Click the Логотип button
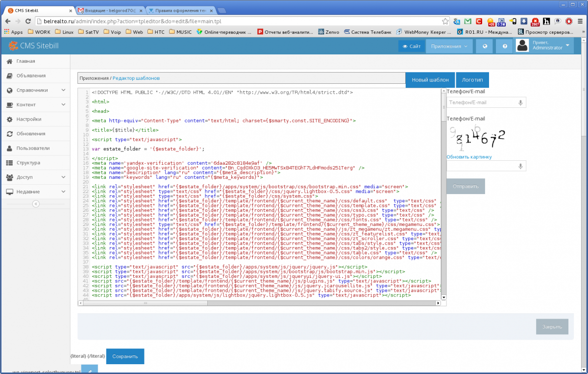This screenshot has height=374, width=588. click(x=472, y=80)
